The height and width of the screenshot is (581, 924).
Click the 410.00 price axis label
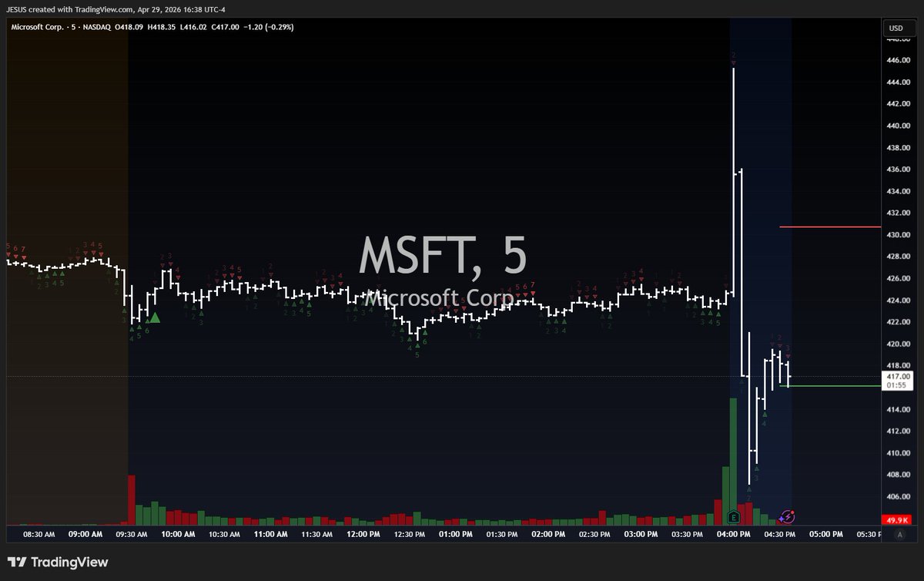898,454
